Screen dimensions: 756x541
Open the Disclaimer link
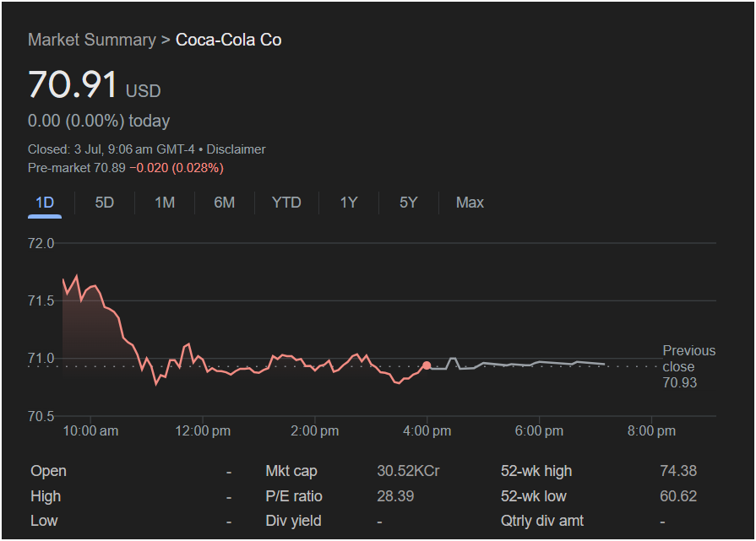pos(236,149)
